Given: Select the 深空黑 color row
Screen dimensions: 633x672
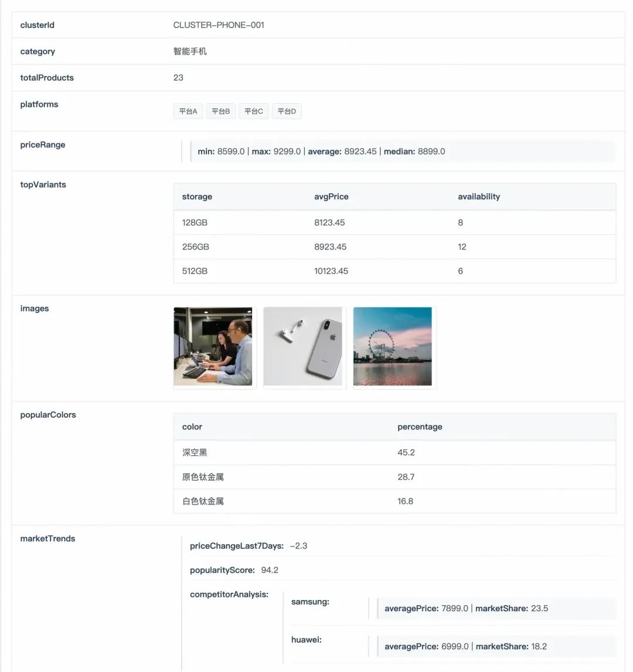Looking at the screenshot, I should (394, 452).
